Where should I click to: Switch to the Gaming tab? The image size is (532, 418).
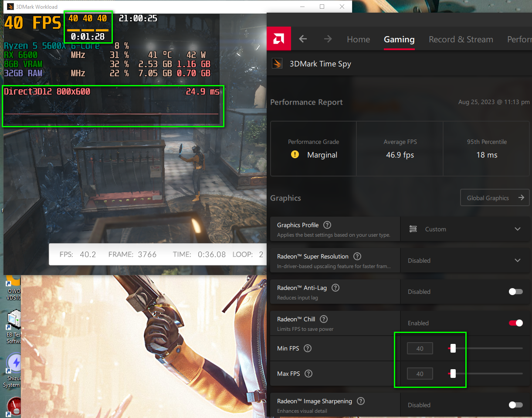(x=399, y=39)
